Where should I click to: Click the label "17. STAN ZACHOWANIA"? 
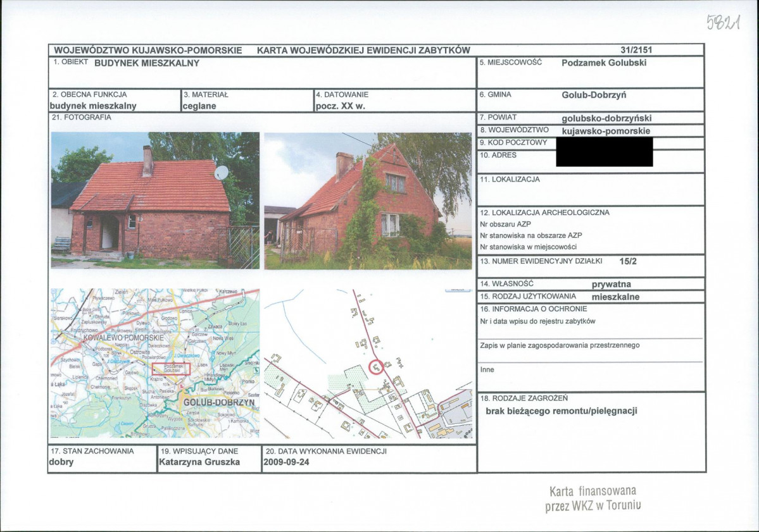92,451
